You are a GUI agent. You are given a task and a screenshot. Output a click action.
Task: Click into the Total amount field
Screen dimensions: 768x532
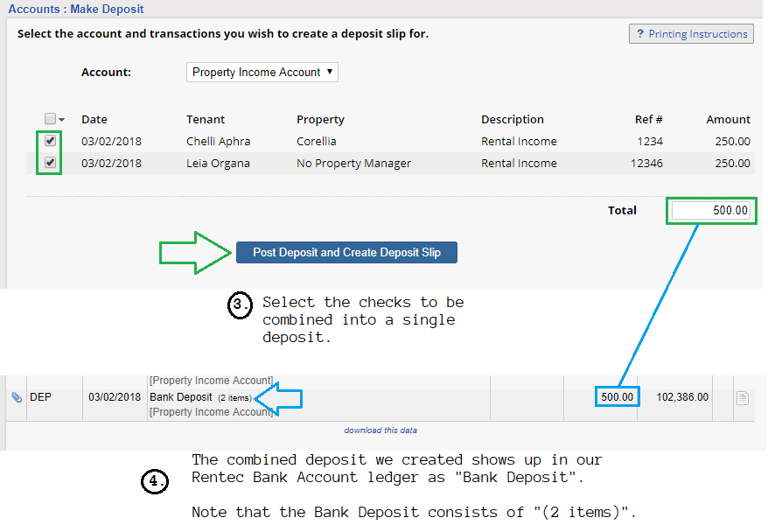point(711,211)
